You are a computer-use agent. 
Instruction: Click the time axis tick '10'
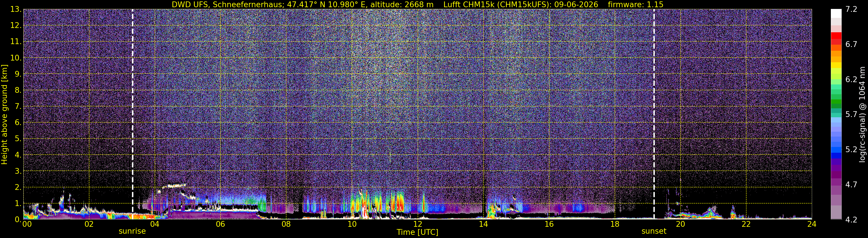tap(352, 224)
